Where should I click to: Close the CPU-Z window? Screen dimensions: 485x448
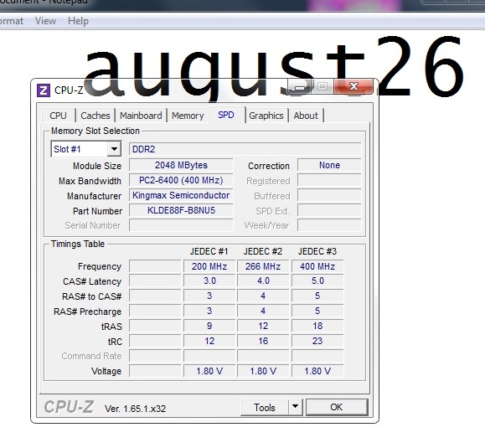click(353, 86)
